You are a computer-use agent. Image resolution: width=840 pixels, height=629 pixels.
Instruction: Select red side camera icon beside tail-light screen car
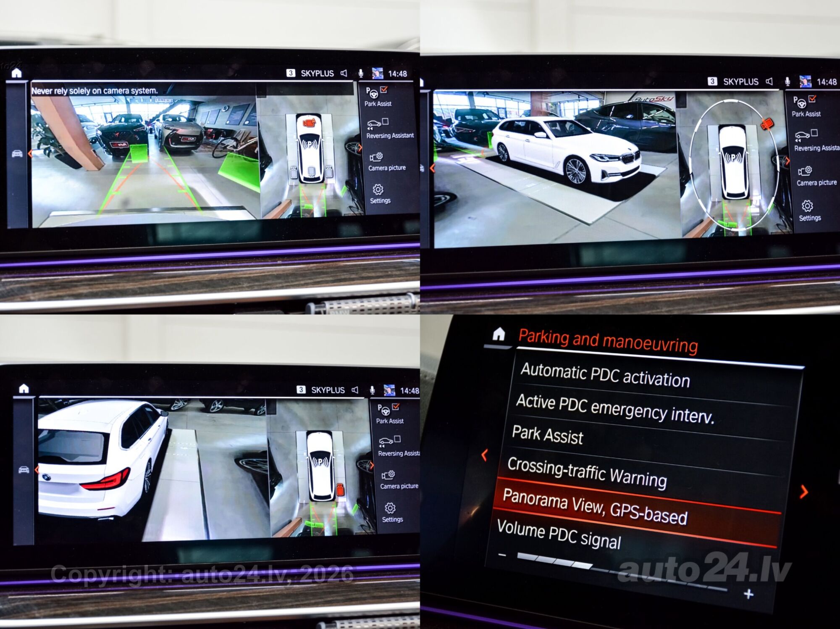340,490
